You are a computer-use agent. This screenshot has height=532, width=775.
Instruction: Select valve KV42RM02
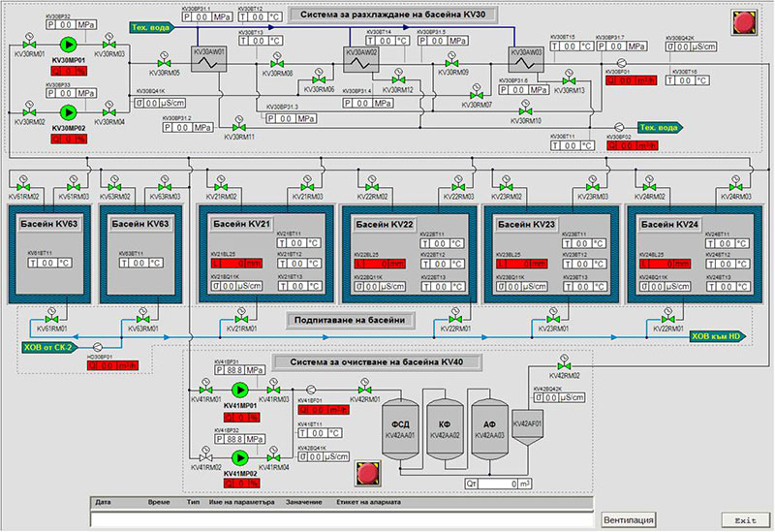[x=565, y=365]
